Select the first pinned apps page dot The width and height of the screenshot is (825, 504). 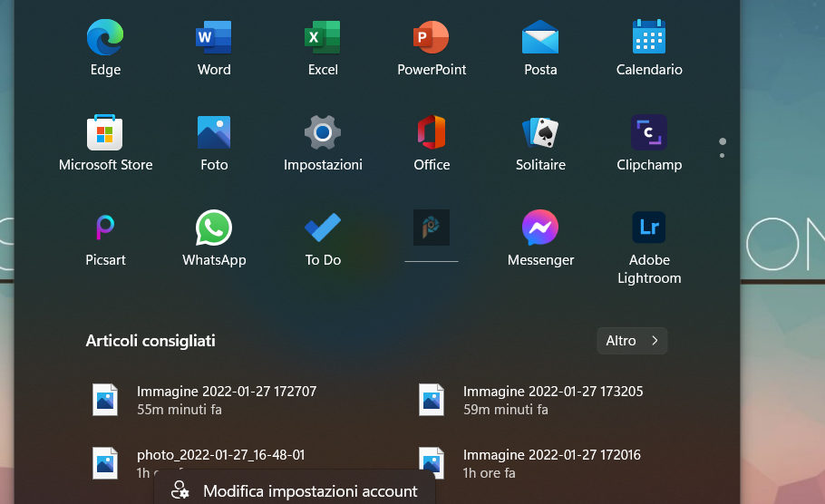click(723, 141)
